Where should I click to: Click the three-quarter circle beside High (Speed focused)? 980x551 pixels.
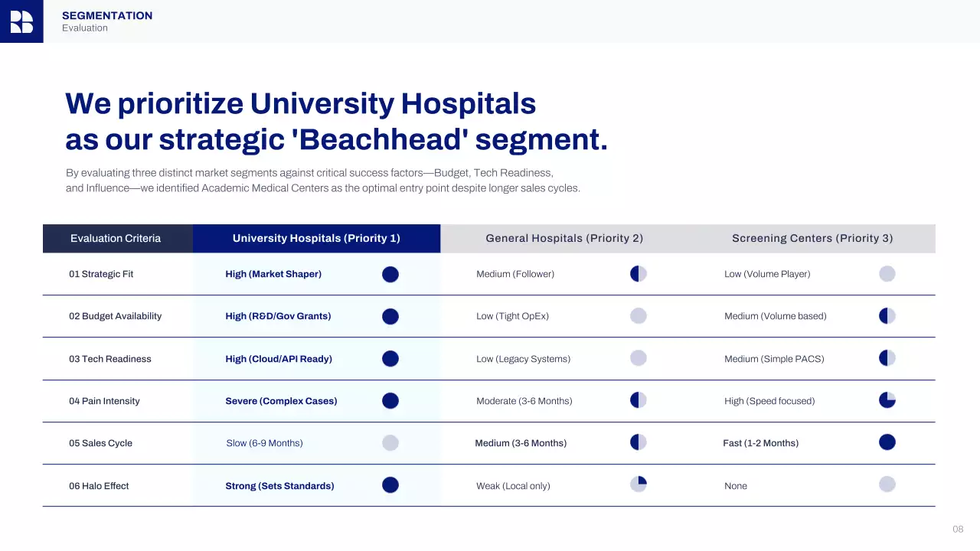point(887,400)
